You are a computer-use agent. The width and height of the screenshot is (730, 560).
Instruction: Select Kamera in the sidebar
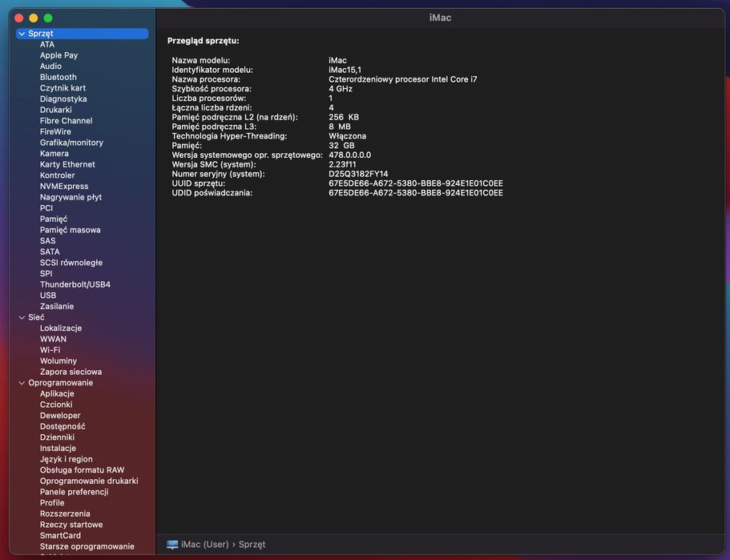pyautogui.click(x=54, y=154)
